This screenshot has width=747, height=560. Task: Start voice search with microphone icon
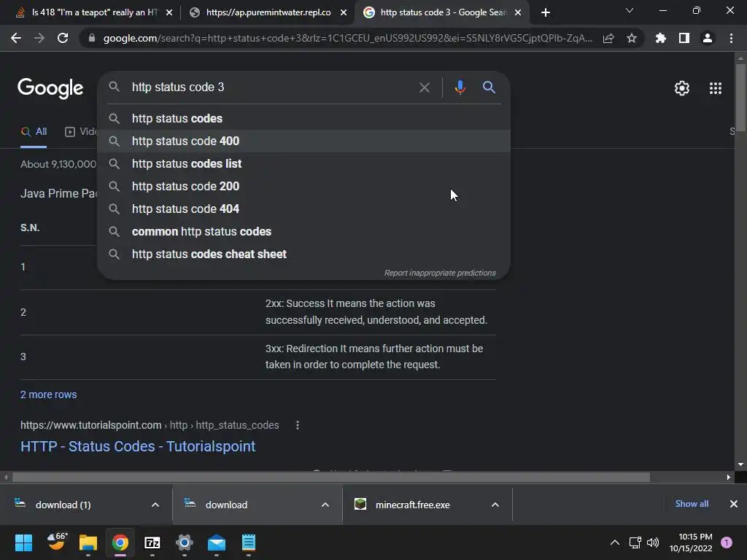coord(460,87)
